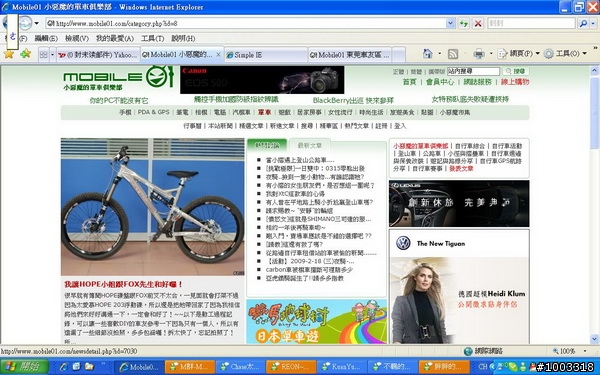Viewport: 600px width, 375px height.
Task: Open the 工具(T) menu in menu bar
Action: coord(152,39)
